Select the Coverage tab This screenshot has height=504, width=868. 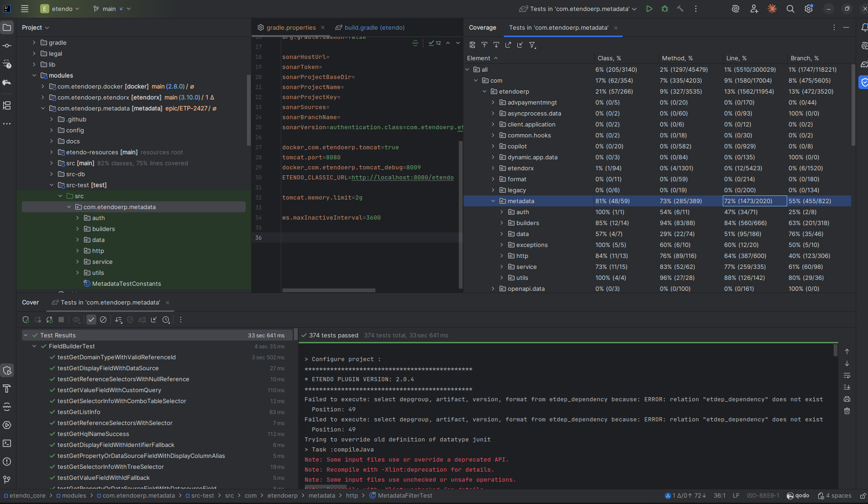pos(482,27)
